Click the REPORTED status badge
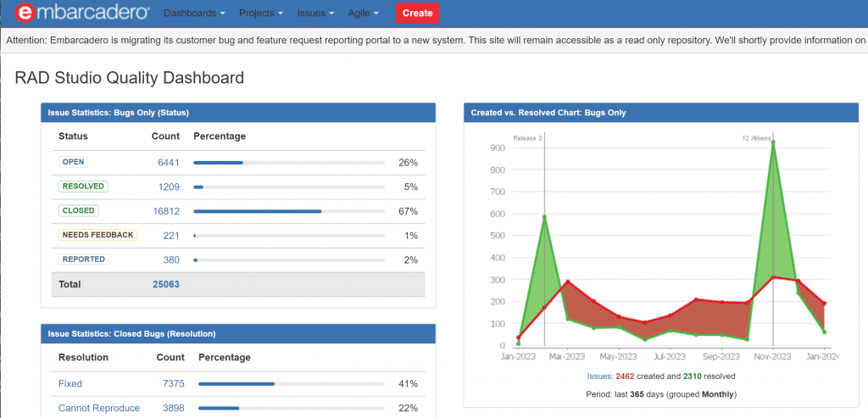Screen dimensions: 868x418 [x=84, y=259]
